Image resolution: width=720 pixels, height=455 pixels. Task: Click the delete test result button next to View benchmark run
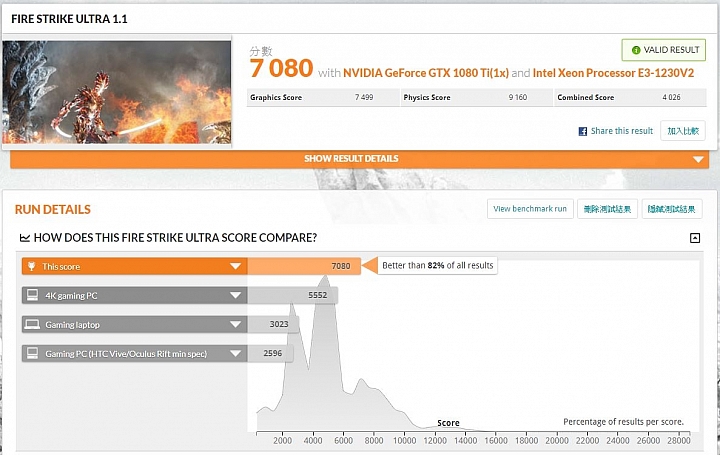[607, 209]
